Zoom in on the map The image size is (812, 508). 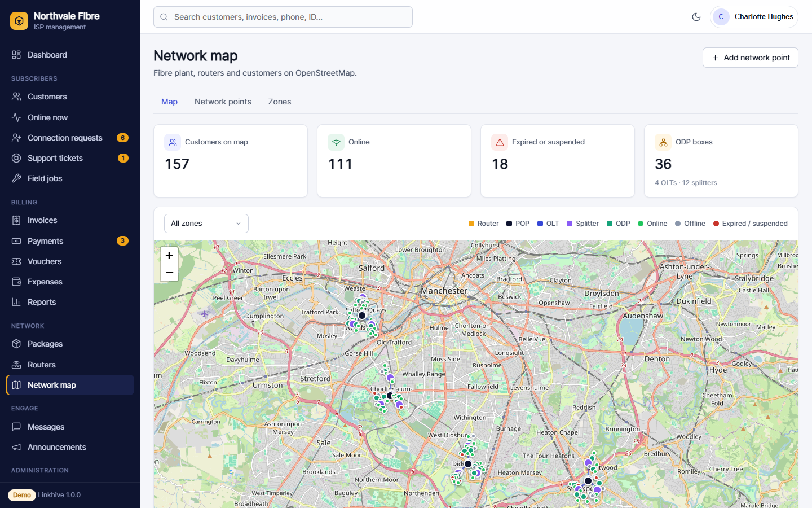(169, 256)
